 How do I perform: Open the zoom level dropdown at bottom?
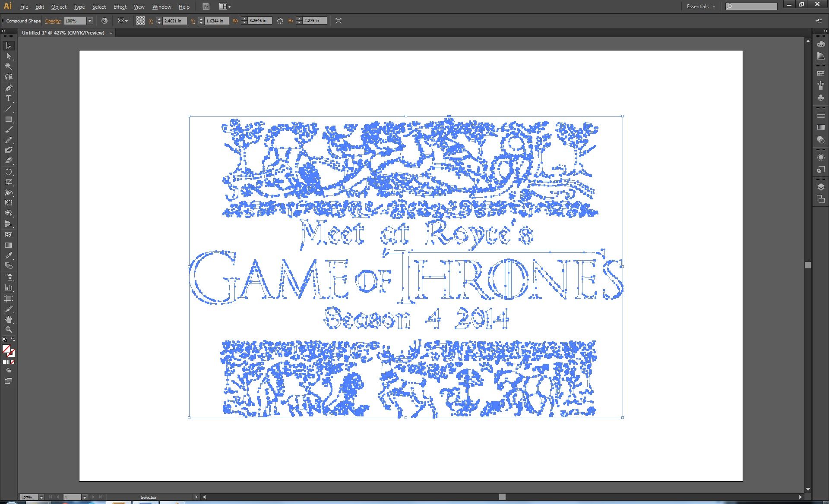tap(41, 498)
